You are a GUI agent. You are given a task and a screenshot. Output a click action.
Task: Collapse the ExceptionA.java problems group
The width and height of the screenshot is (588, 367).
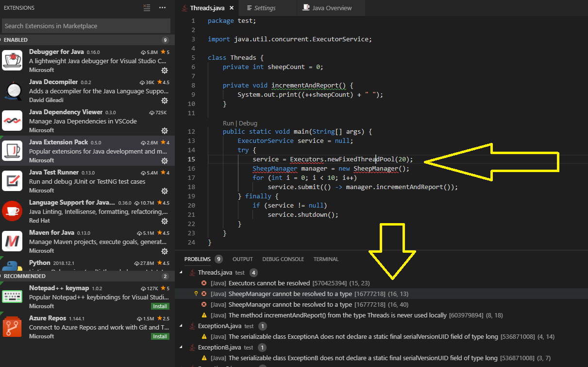tap(181, 326)
